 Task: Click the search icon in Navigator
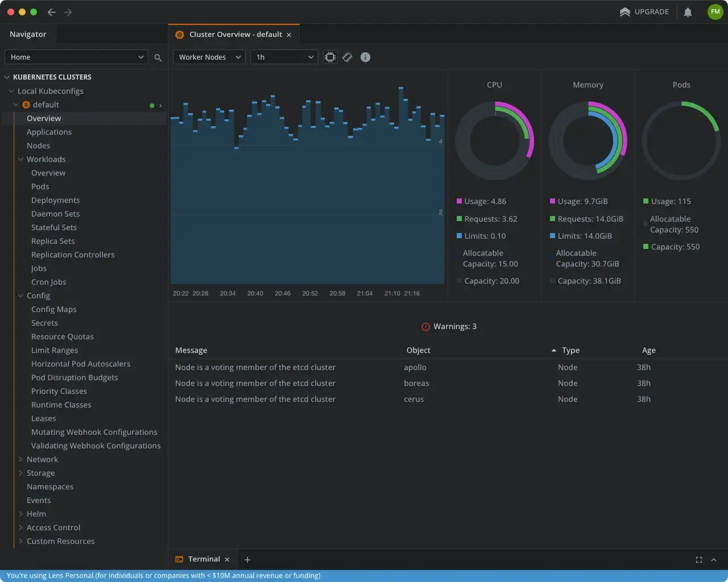tap(158, 57)
